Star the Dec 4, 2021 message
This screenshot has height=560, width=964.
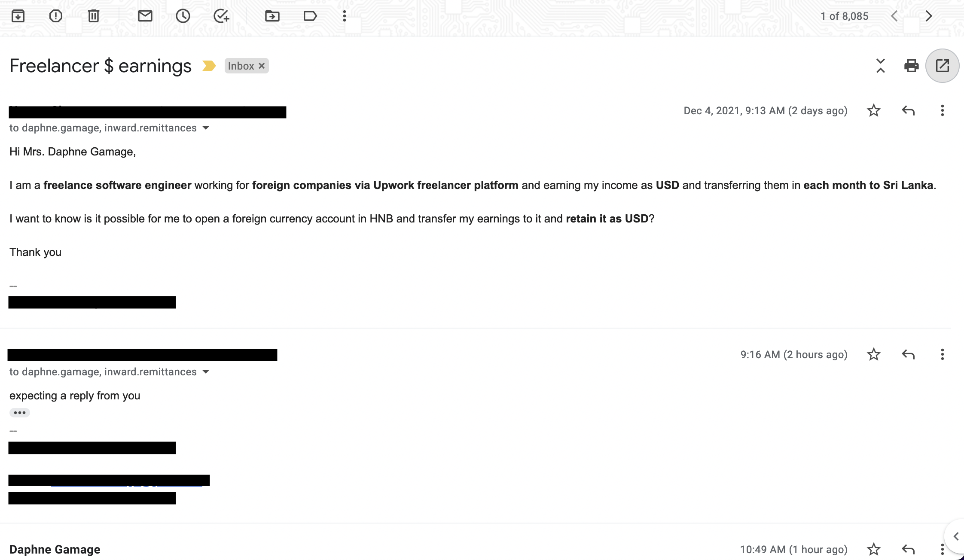pyautogui.click(x=873, y=111)
